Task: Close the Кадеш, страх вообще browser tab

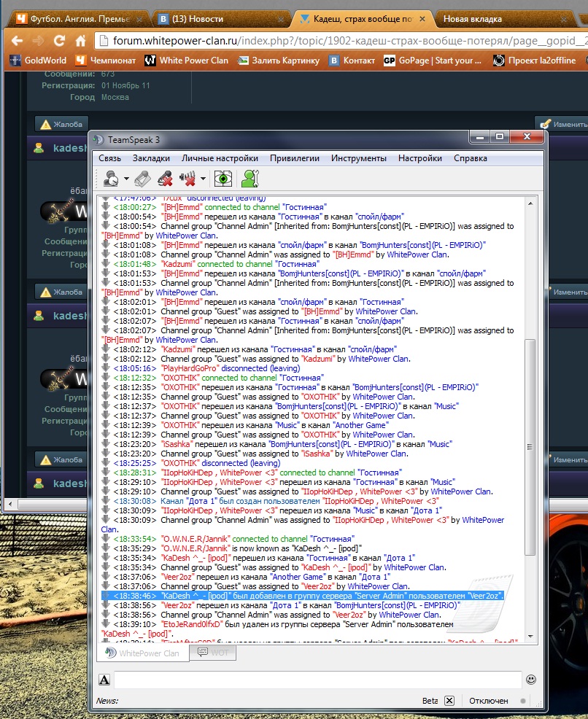Action: 422,19
